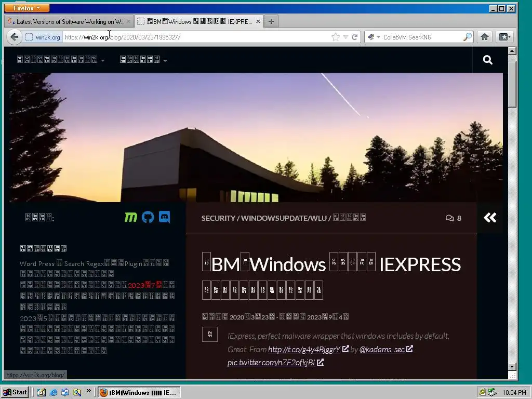Click the header sunset building image
Viewport: 532px width, 399px height.
(256, 137)
